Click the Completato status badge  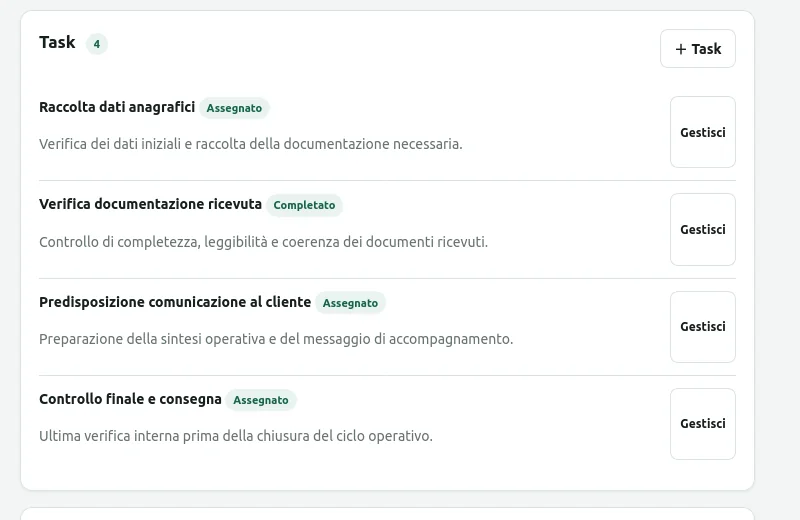[304, 205]
